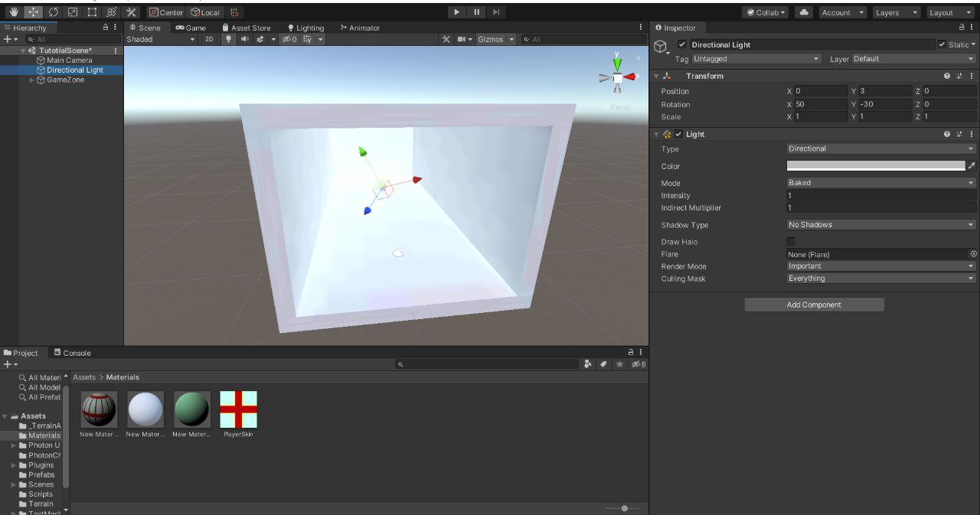Click the red X axis of orientation gizmo
Viewport: 980px width, 515px height.
click(630, 77)
